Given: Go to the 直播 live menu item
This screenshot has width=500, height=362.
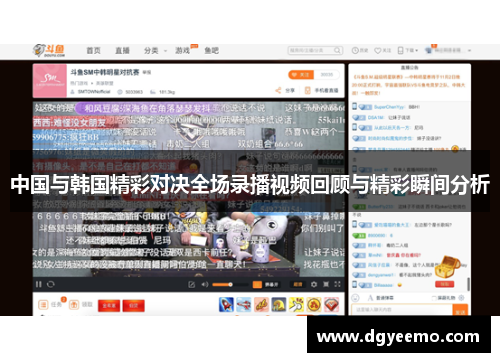Looking at the screenshot, I should (x=122, y=51).
